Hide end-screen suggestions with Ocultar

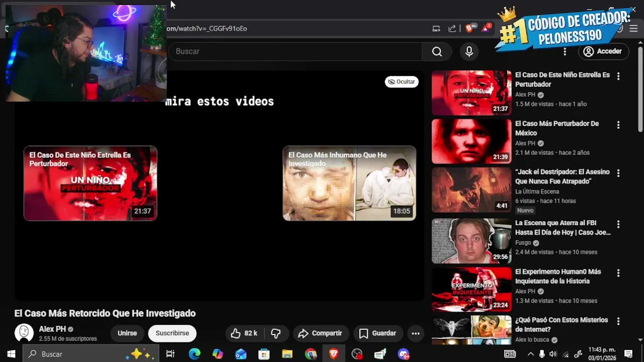point(401,82)
